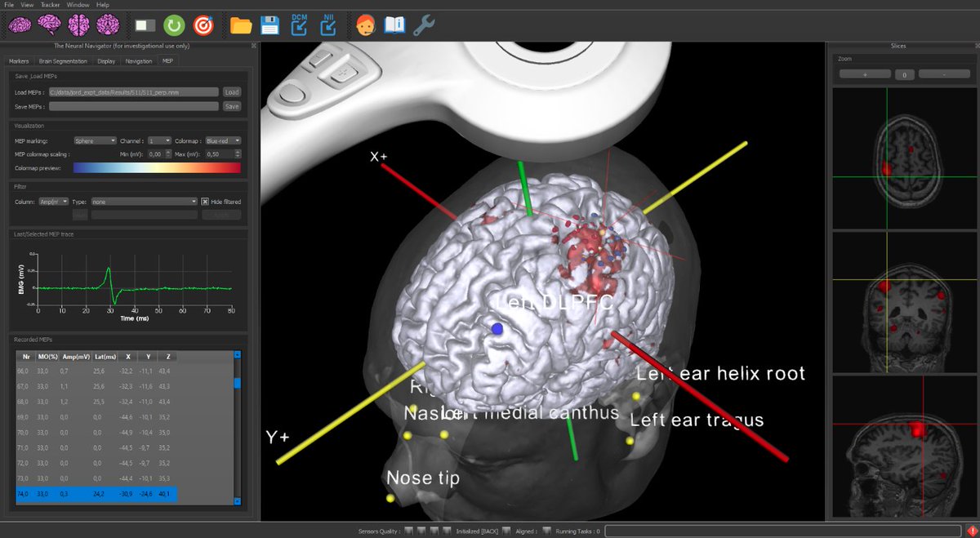Click scroll-up arrow of Recorded MEPs table
980x538 pixels.
coord(238,355)
